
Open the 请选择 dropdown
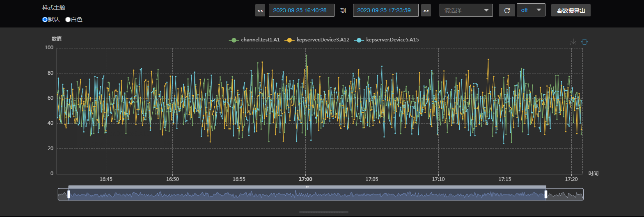(x=466, y=10)
